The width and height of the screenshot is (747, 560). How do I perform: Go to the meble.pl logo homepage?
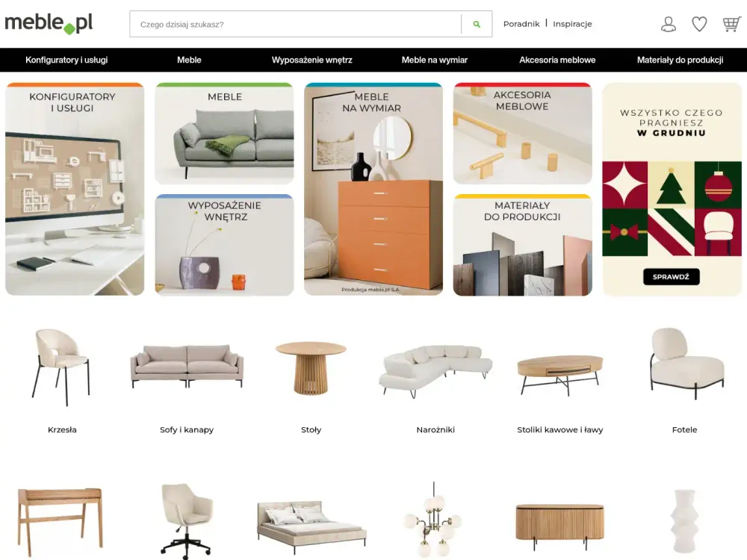pos(49,23)
